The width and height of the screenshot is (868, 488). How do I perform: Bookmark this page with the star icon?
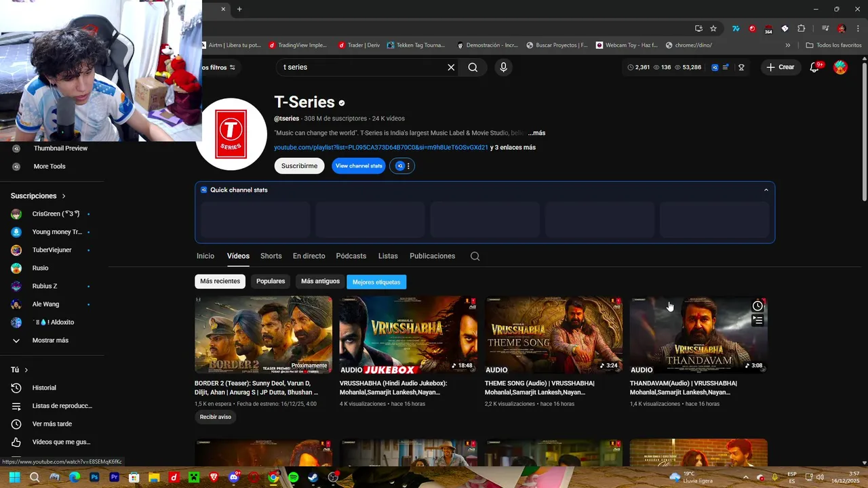click(713, 28)
